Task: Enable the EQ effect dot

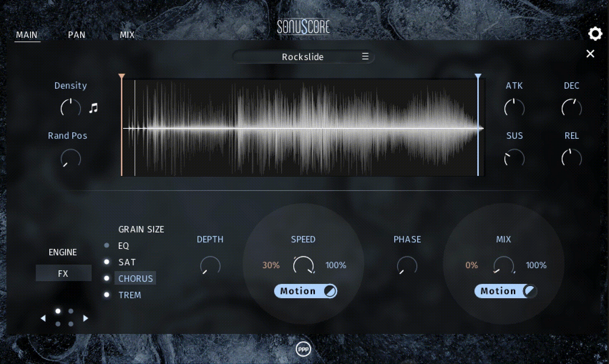Action: tap(106, 245)
